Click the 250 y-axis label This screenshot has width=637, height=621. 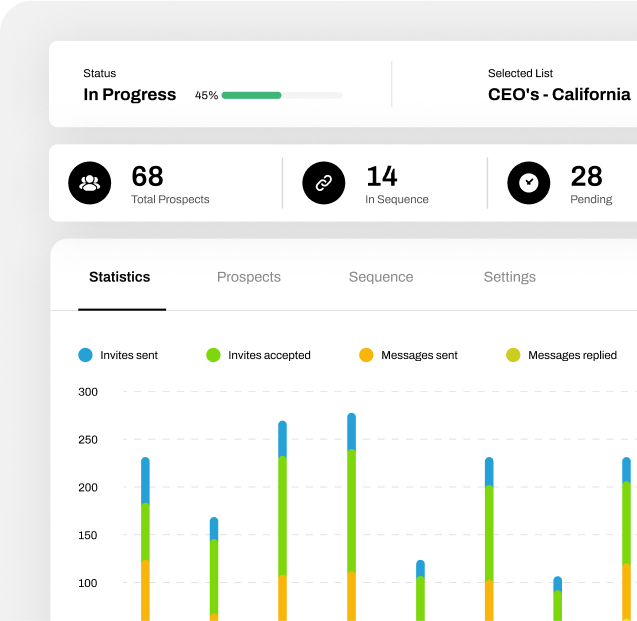click(88, 439)
